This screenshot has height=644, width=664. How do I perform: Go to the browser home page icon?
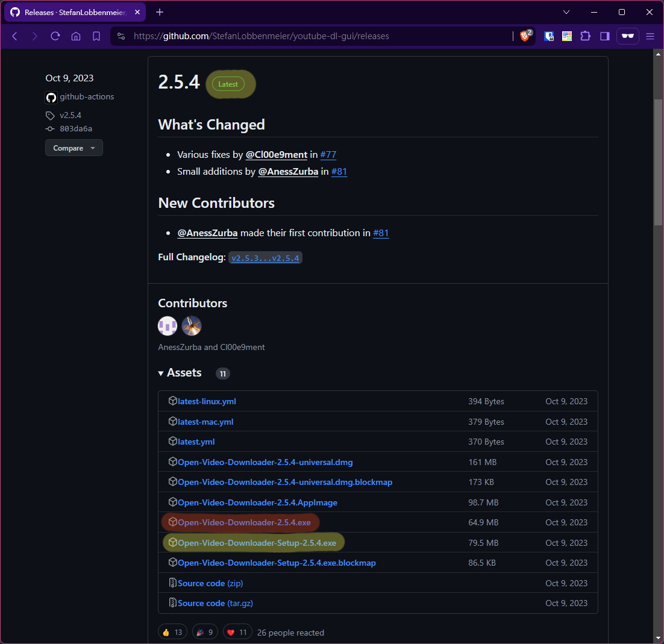click(76, 36)
